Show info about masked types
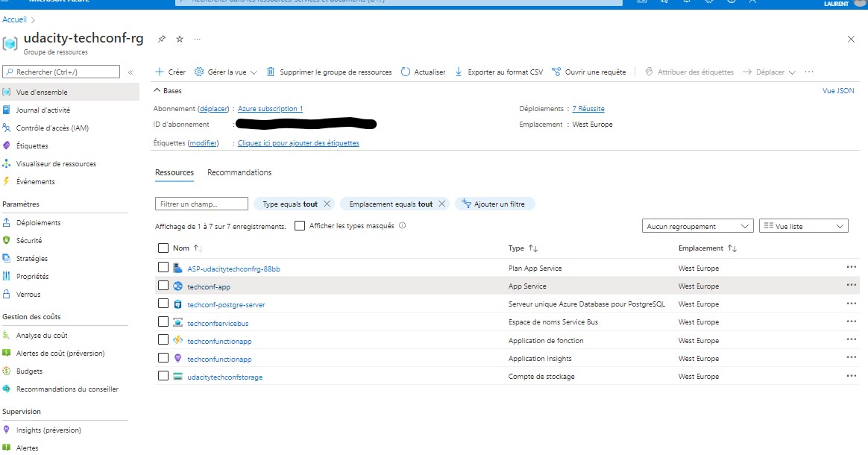Viewport: 868px width, 455px height. tap(403, 225)
